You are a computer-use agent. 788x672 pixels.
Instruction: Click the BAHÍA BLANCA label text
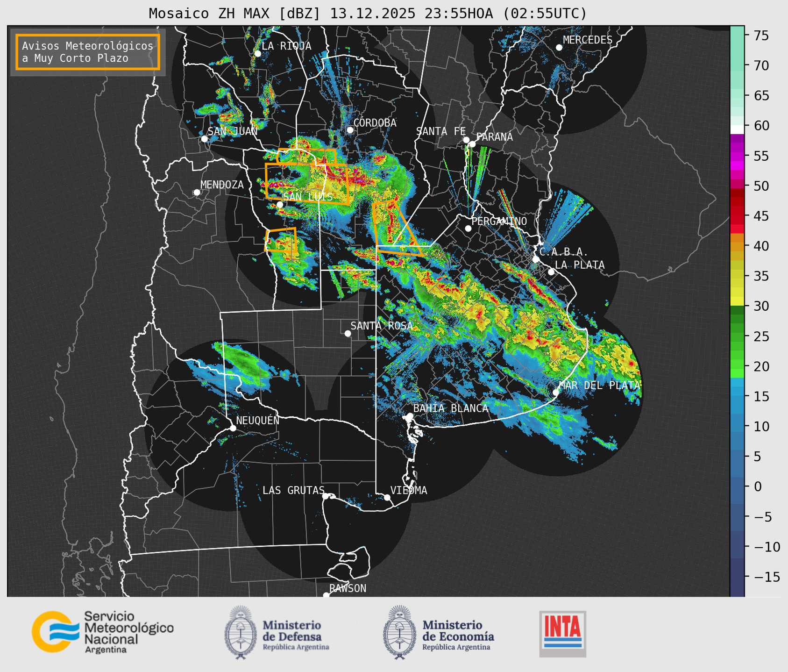click(451, 408)
